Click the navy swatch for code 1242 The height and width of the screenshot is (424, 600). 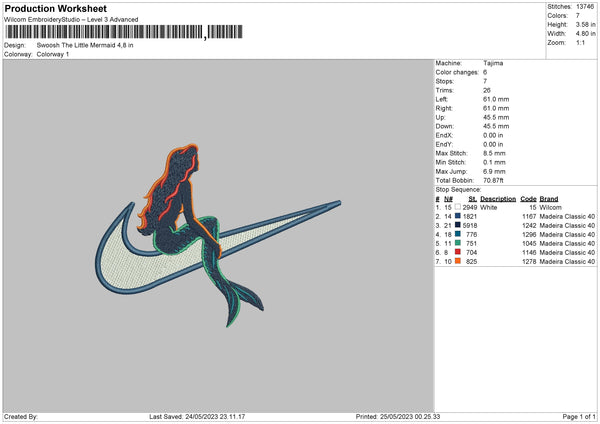(458, 225)
